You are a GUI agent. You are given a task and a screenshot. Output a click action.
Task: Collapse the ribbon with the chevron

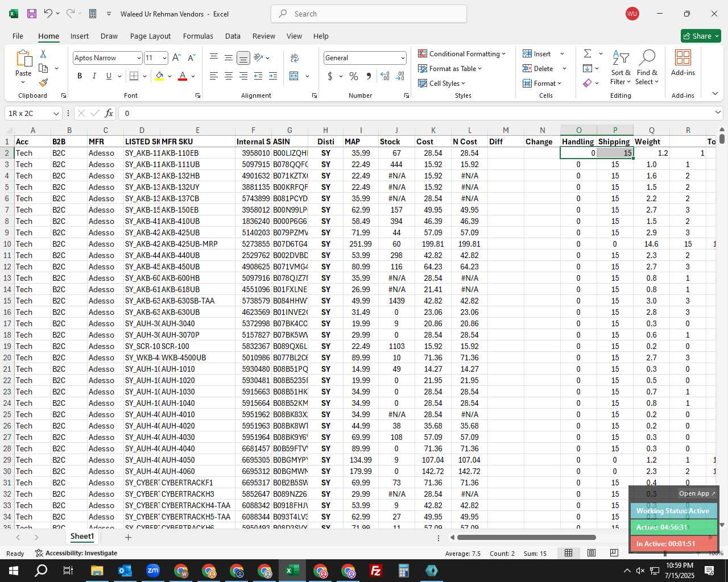715,93
